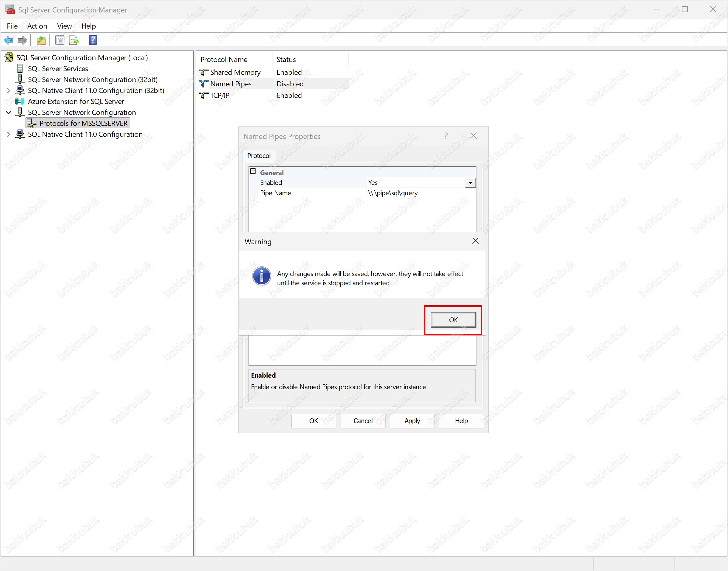Click OK in the Warning dialog

point(453,320)
